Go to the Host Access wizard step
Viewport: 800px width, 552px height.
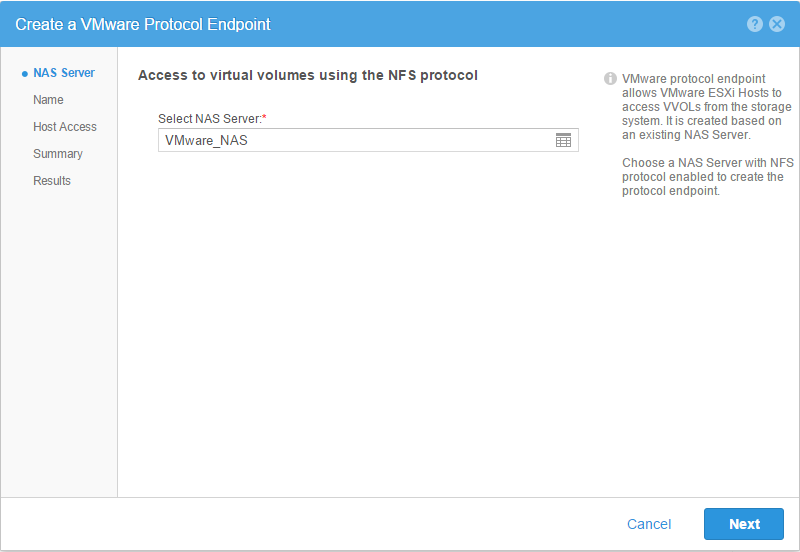(x=65, y=127)
